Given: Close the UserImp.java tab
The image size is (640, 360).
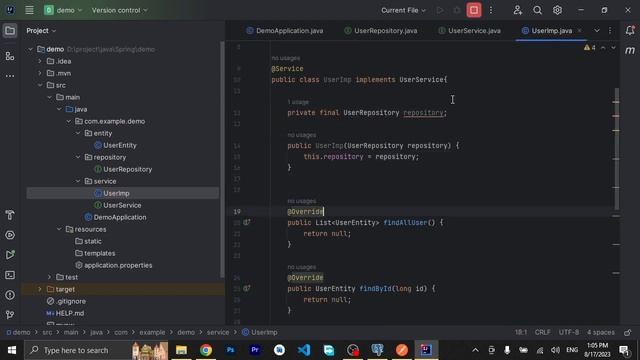Looking at the screenshot, I should coord(580,31).
